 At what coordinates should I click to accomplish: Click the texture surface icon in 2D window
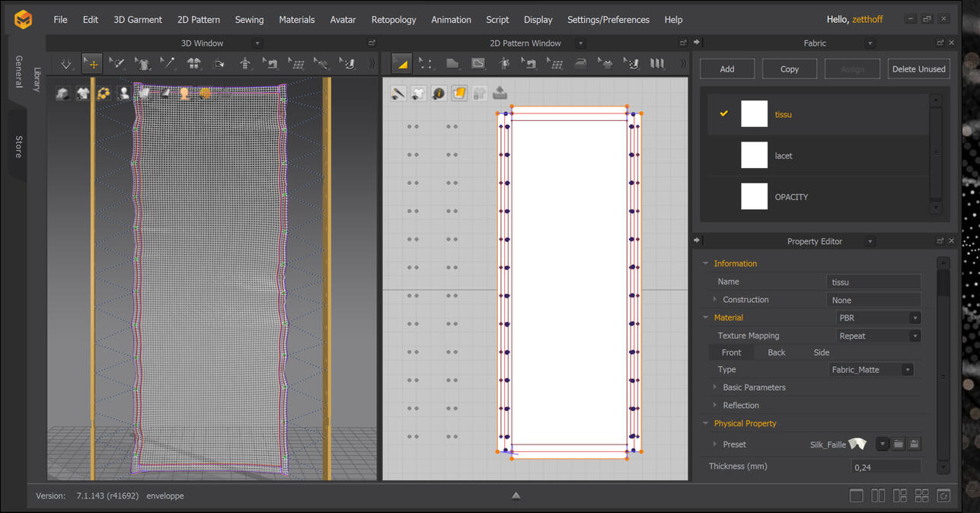(x=459, y=93)
